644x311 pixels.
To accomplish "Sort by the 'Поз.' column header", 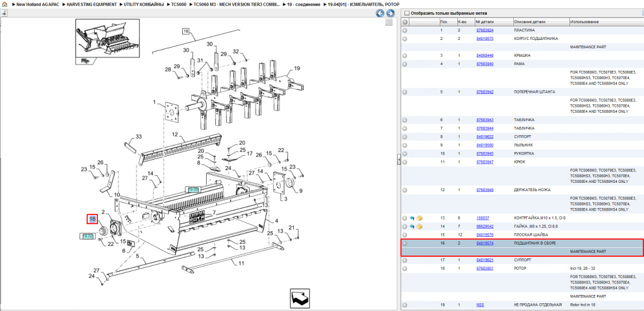I will pyautogui.click(x=444, y=22).
